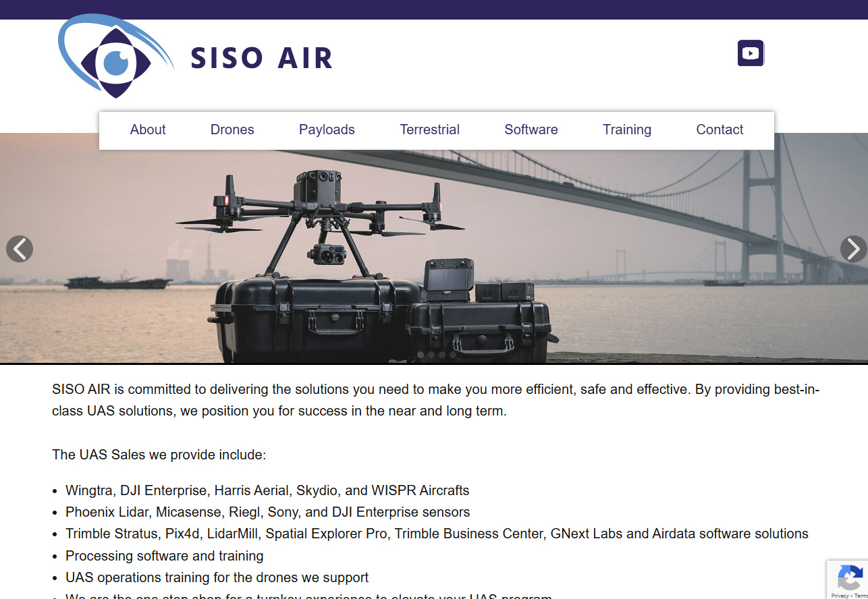Select the second slide indicator dot
Image resolution: width=868 pixels, height=599 pixels.
431,355
